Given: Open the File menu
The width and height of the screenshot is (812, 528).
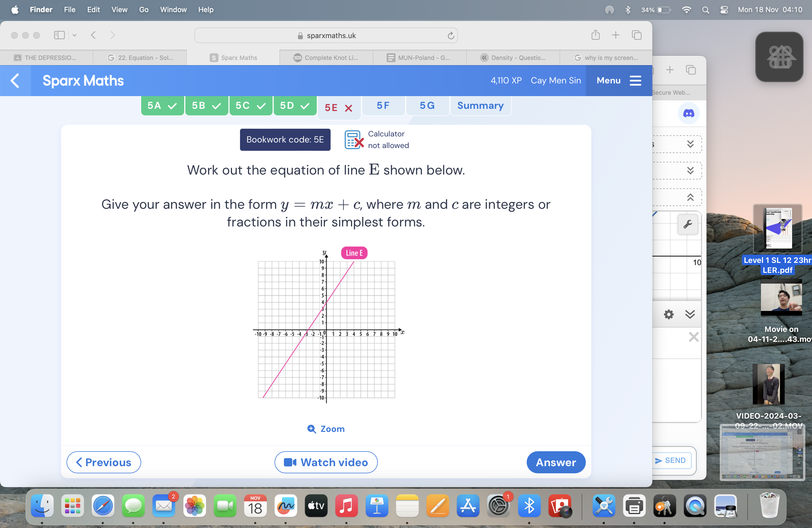Looking at the screenshot, I should point(70,10).
